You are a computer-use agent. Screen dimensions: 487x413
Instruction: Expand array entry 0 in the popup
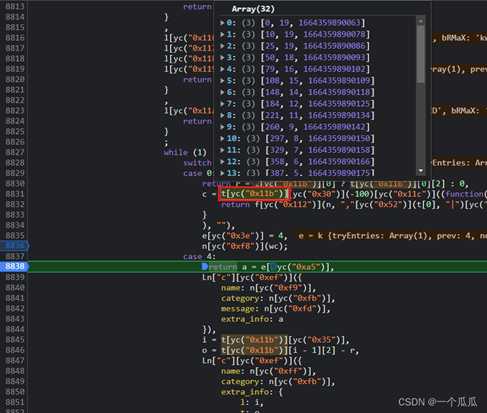222,23
